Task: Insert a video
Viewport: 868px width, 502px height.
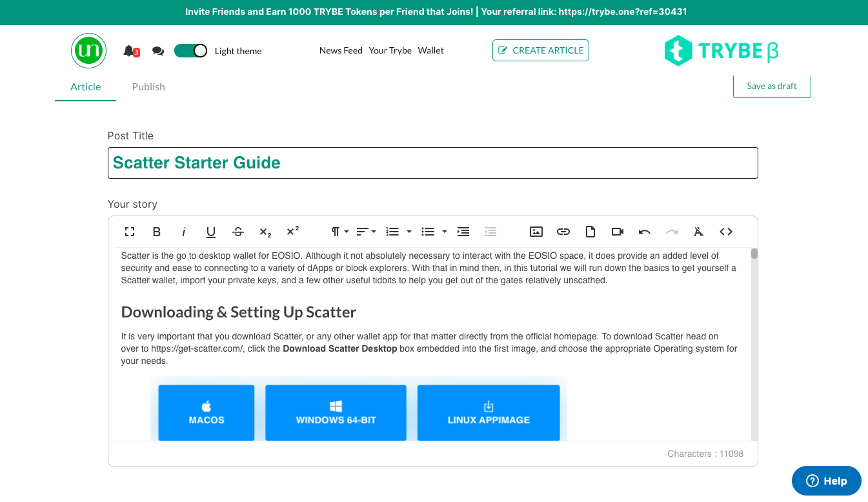Action: coord(618,232)
